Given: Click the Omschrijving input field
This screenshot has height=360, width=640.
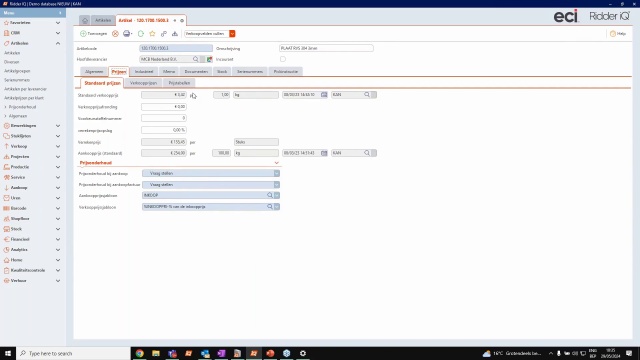Looking at the screenshot, I should click(326, 48).
